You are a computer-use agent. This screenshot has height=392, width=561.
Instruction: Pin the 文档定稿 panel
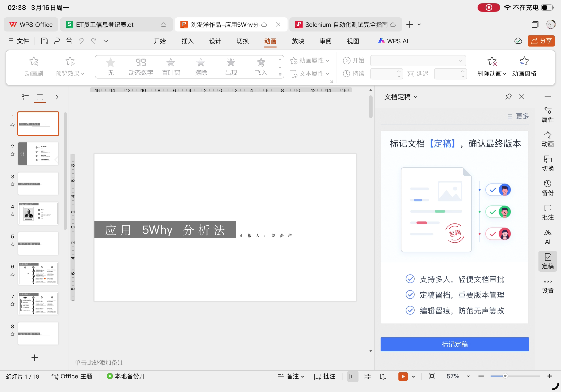(x=508, y=97)
